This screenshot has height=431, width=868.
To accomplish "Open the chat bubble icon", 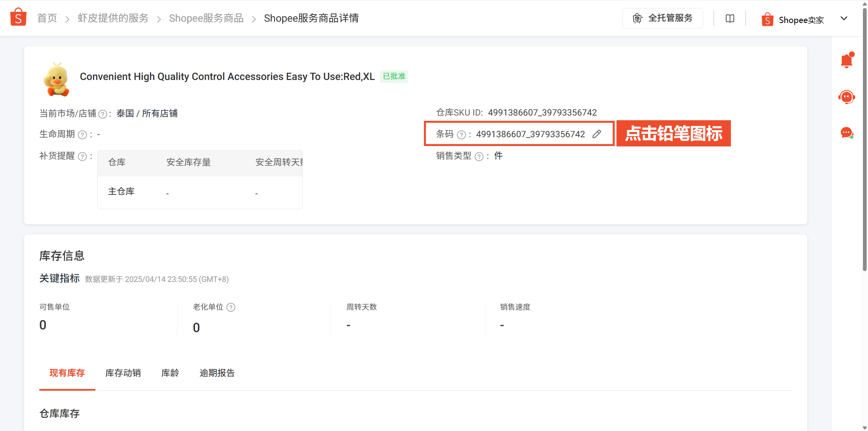I will coord(847,133).
